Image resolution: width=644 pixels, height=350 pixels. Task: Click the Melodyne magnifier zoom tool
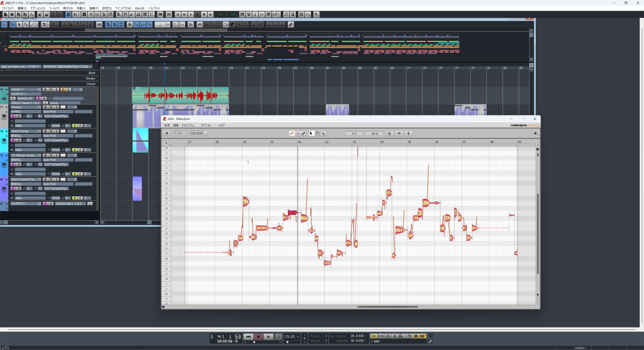click(x=323, y=134)
